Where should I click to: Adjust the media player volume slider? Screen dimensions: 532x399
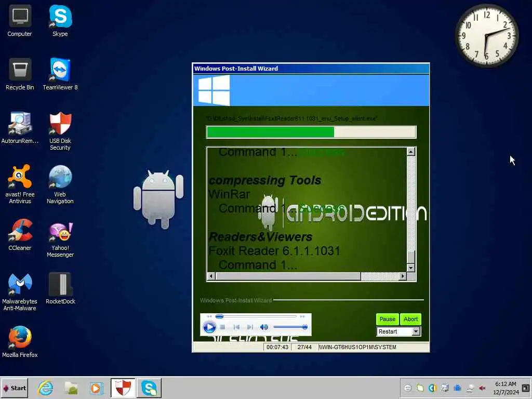(x=290, y=327)
